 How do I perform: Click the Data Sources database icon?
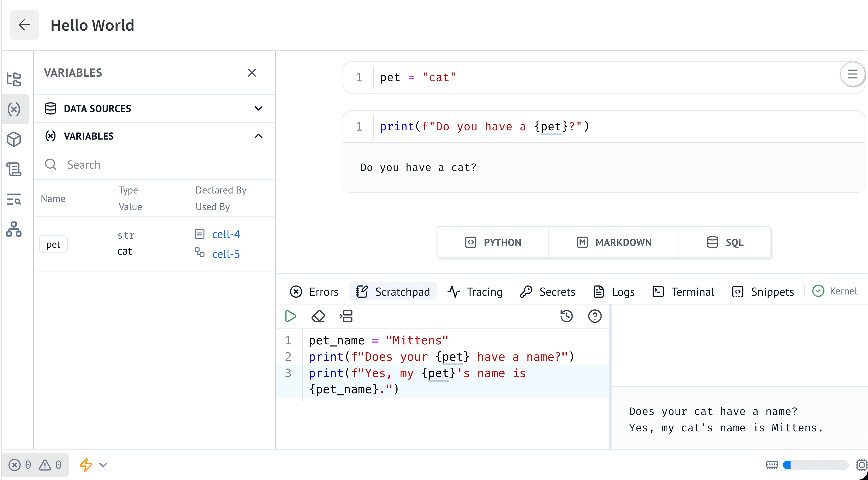(50, 109)
